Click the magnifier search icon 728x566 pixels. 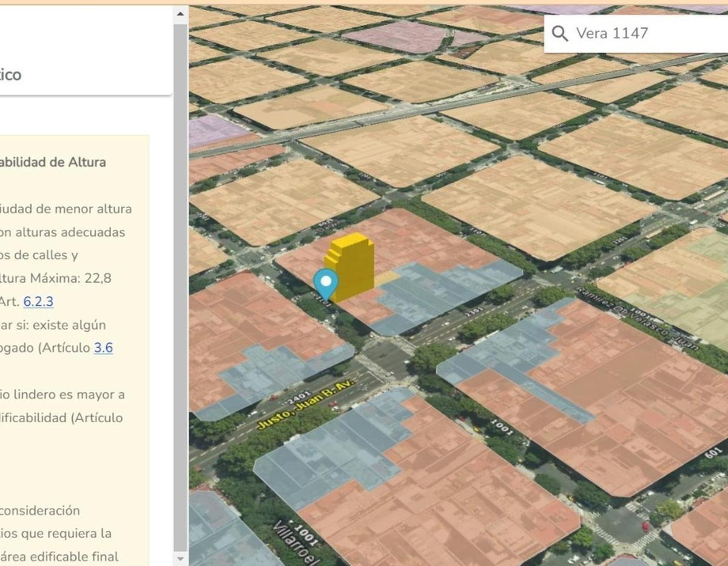[560, 33]
